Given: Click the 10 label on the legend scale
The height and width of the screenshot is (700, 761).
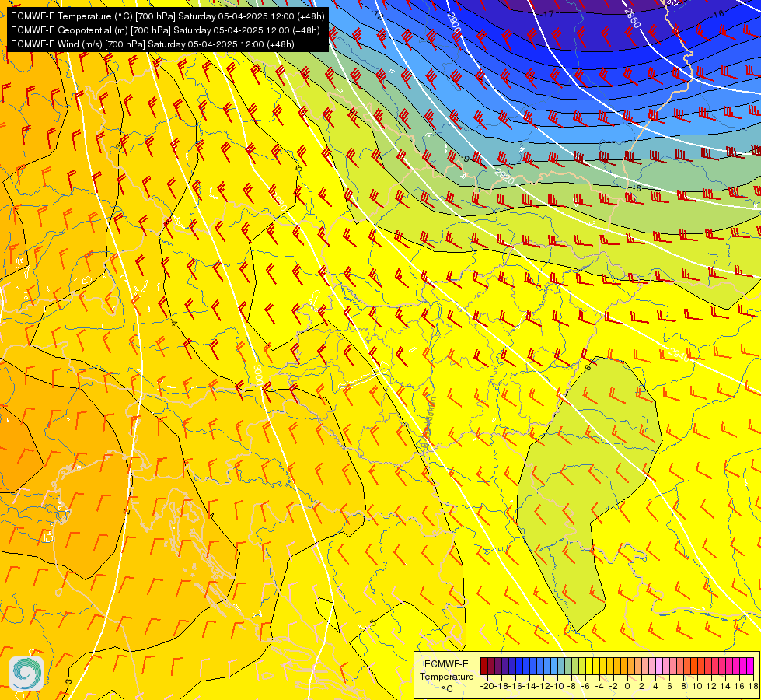Looking at the screenshot, I should point(697,686).
